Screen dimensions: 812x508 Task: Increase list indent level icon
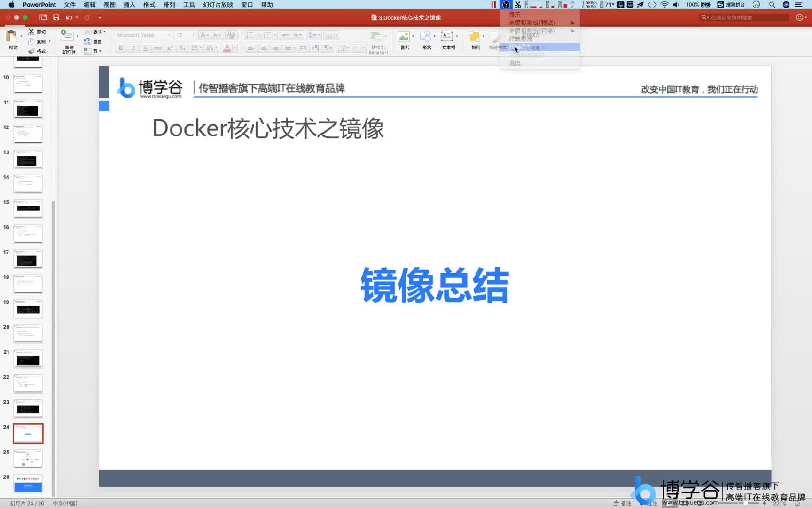pos(298,35)
